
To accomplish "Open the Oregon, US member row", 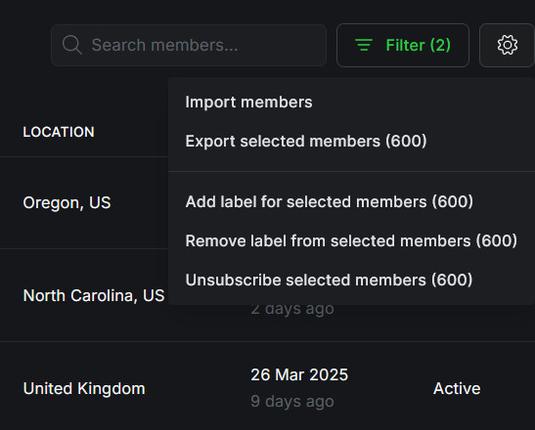I will (x=84, y=203).
